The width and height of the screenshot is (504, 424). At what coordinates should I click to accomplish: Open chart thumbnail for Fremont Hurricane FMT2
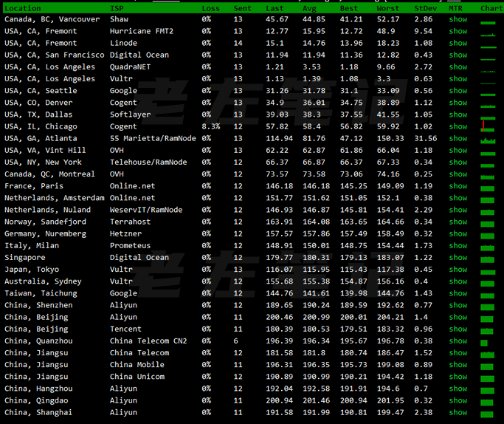pyautogui.click(x=488, y=31)
